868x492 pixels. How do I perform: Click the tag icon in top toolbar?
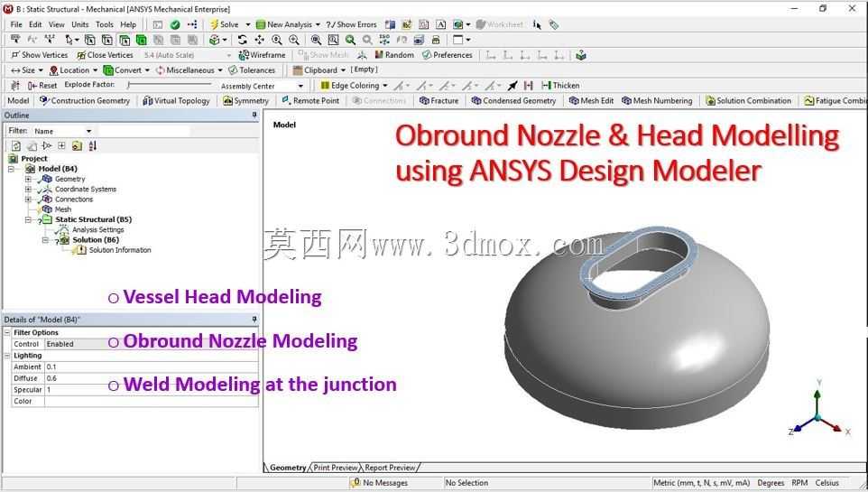click(554, 24)
